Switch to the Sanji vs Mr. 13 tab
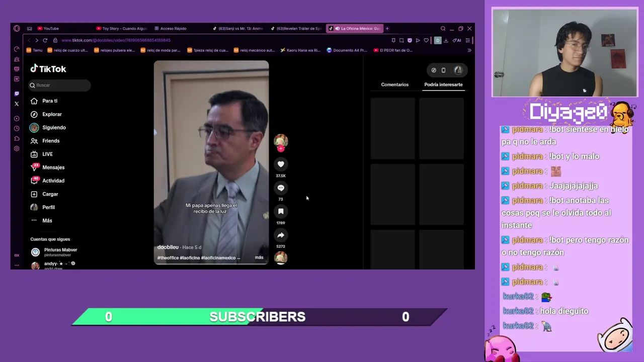This screenshot has height=362, width=644. (238, 29)
